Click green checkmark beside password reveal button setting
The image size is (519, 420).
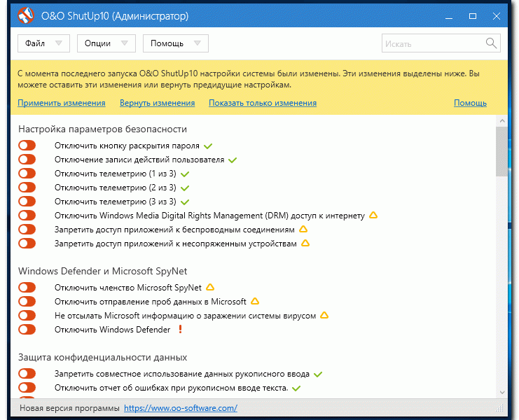point(208,146)
